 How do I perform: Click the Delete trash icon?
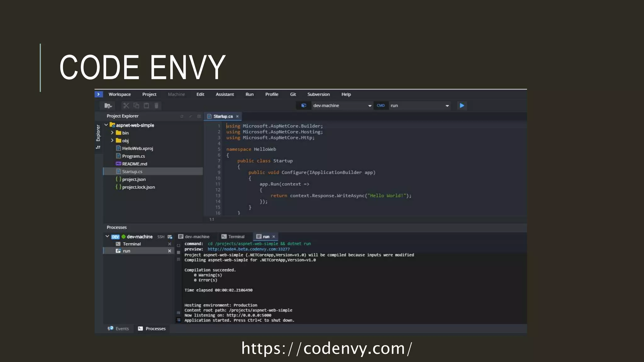coord(156,106)
